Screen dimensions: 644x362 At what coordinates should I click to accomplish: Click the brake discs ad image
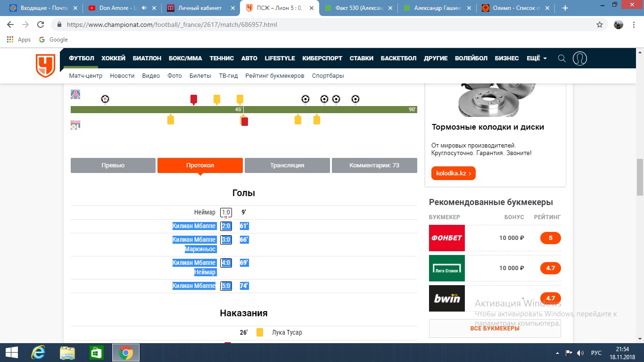(497, 99)
